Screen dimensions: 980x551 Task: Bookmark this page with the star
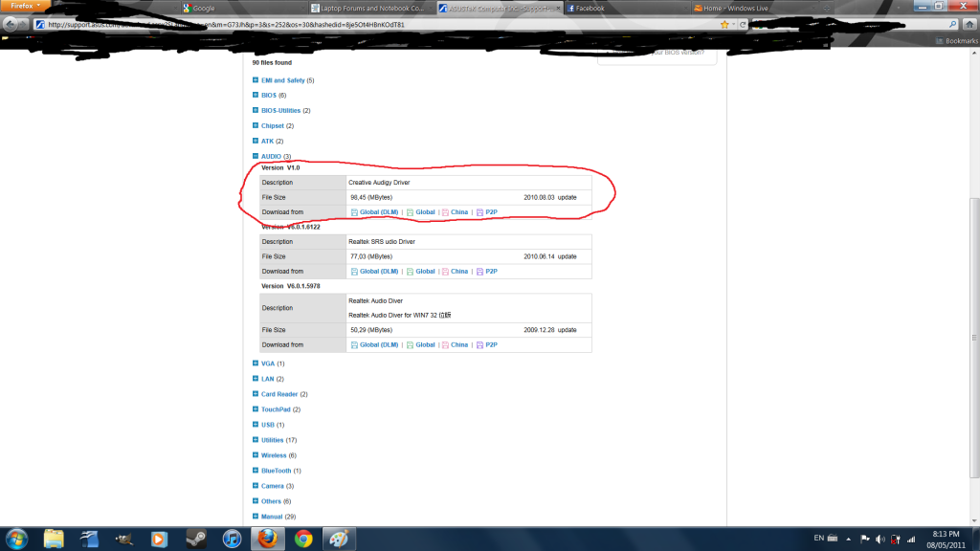724,24
